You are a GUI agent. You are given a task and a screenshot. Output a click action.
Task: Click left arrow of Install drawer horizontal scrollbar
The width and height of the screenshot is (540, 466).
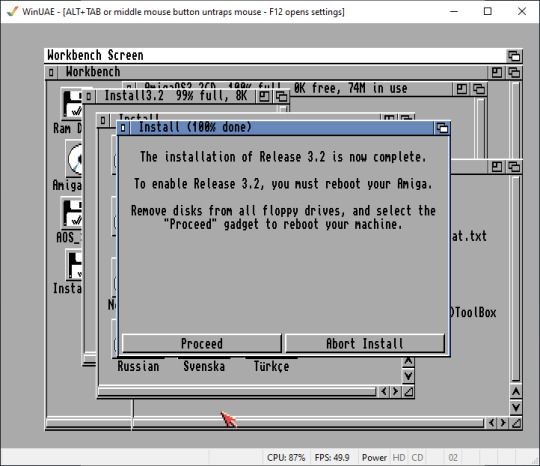[x=384, y=392]
